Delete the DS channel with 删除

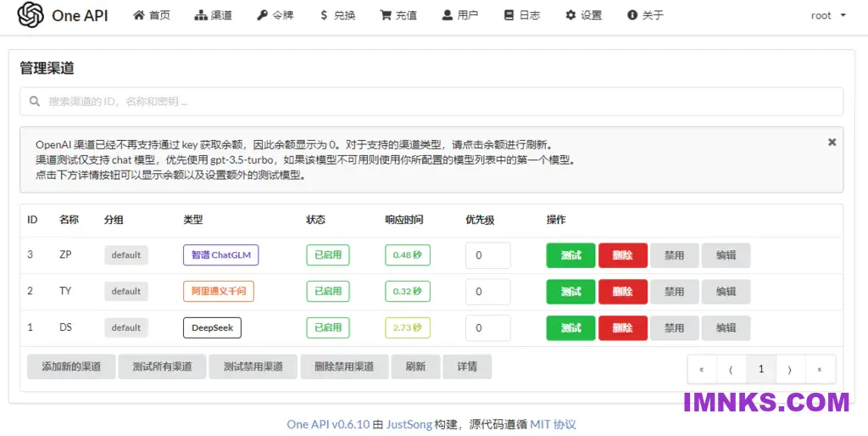[623, 328]
